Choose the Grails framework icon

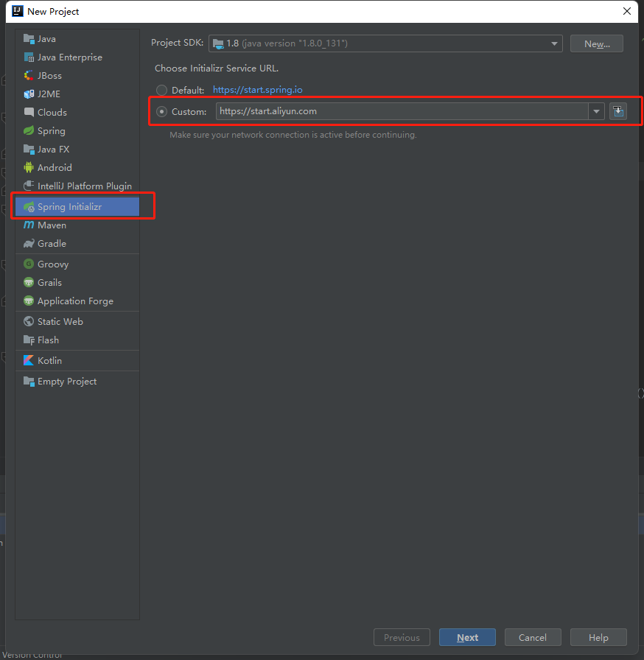pos(28,282)
